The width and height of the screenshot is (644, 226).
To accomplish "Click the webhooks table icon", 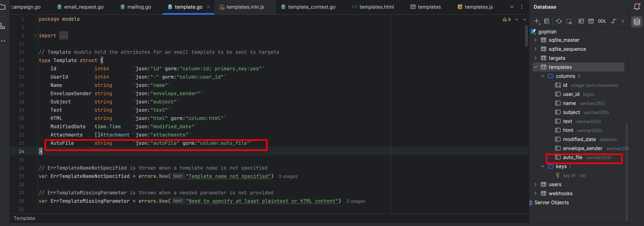I will click(x=544, y=193).
